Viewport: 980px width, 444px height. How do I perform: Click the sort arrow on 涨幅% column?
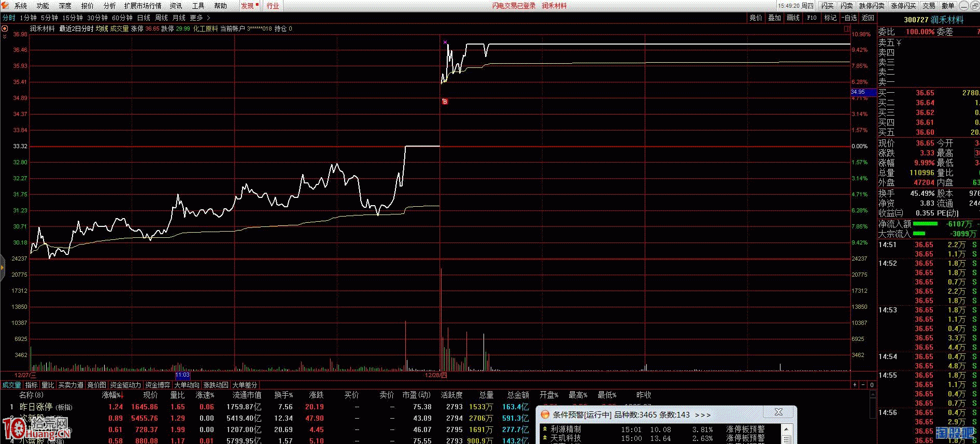coord(121,395)
